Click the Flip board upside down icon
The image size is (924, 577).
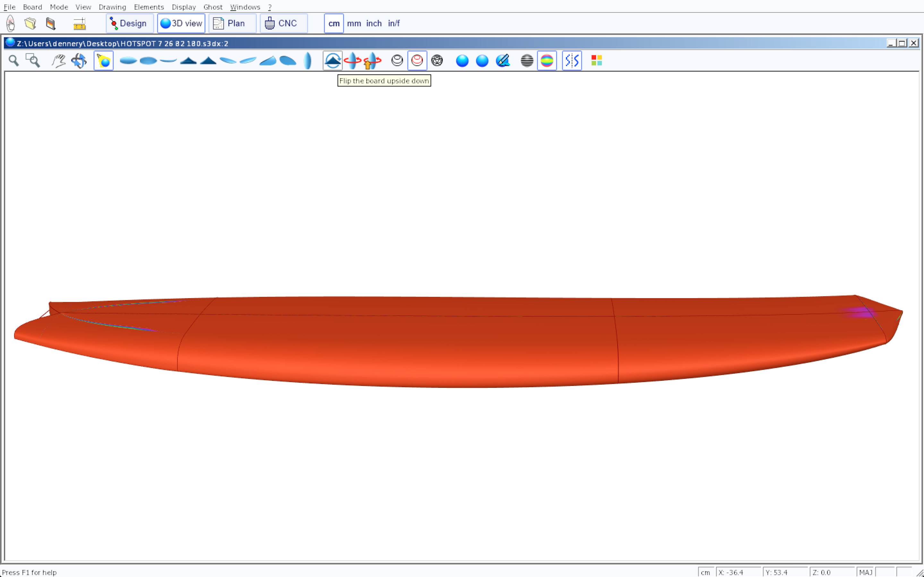332,61
